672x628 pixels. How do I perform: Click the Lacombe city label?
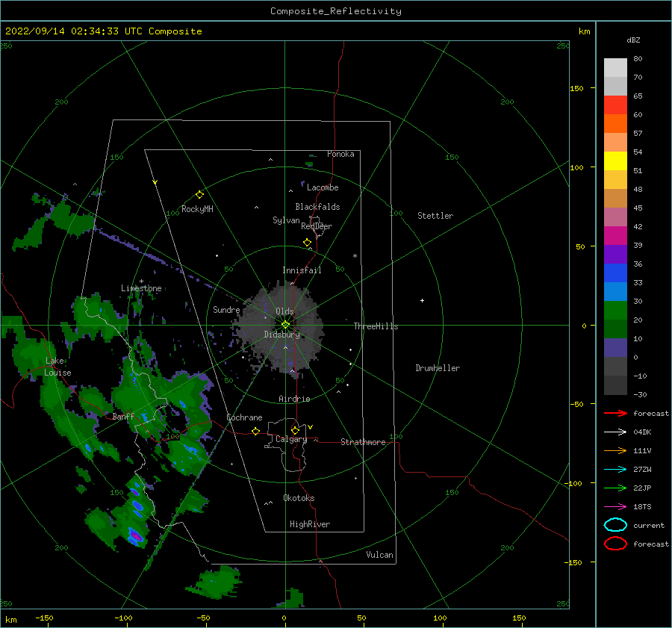[323, 187]
